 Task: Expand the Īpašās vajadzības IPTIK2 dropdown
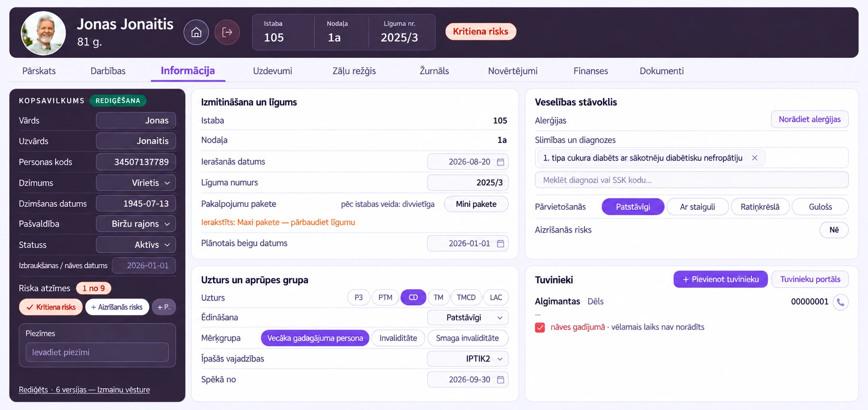point(468,359)
